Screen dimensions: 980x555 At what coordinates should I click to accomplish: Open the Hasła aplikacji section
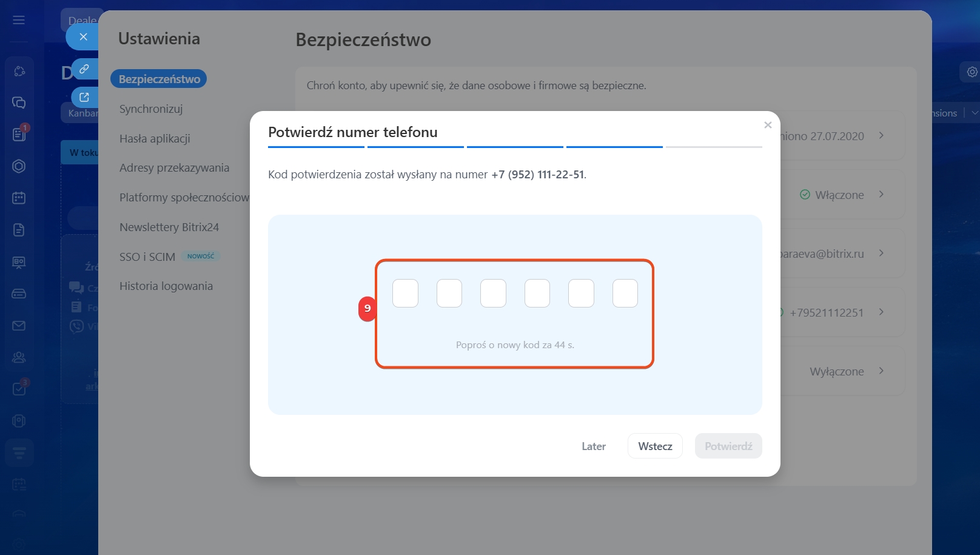click(155, 139)
